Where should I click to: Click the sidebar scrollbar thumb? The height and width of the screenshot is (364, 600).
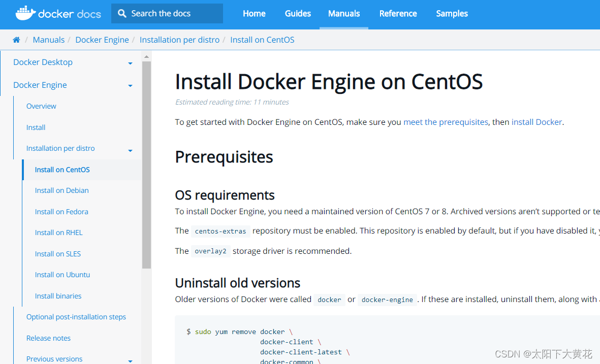pos(146,164)
